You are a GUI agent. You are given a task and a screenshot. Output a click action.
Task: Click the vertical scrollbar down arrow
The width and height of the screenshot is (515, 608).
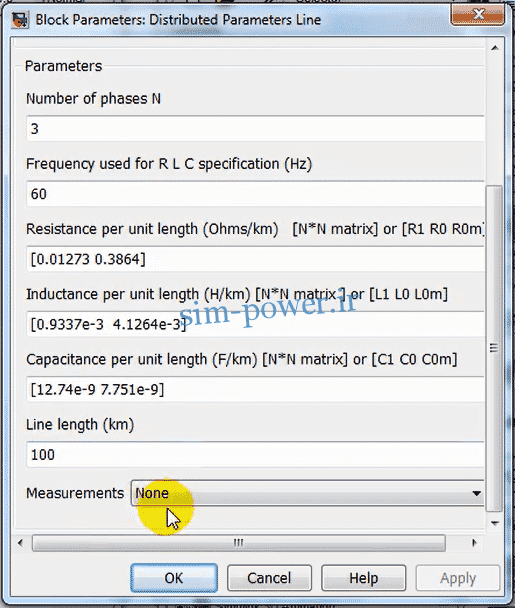click(494, 523)
